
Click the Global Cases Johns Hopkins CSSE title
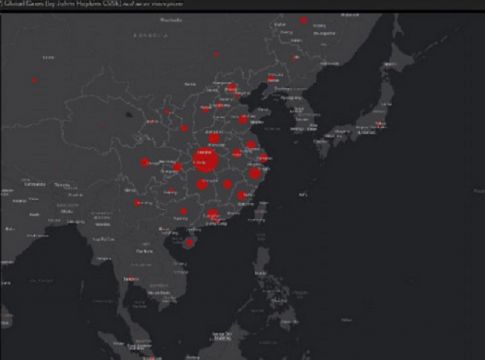pyautogui.click(x=93, y=4)
